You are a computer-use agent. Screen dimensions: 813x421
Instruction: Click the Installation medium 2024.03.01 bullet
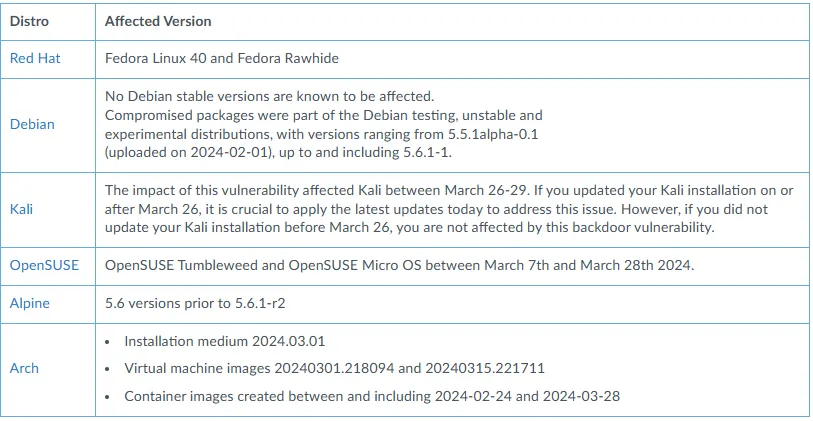click(225, 341)
